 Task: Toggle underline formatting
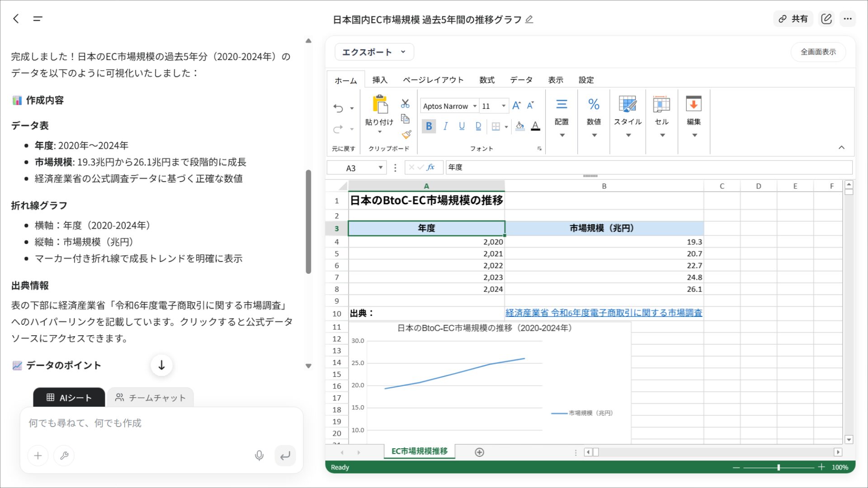(x=461, y=127)
